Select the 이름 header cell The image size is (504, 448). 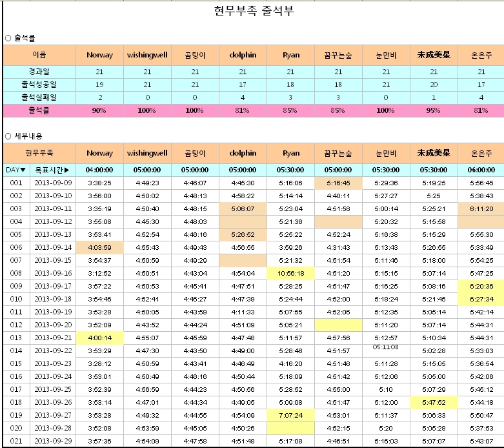pos(39,55)
